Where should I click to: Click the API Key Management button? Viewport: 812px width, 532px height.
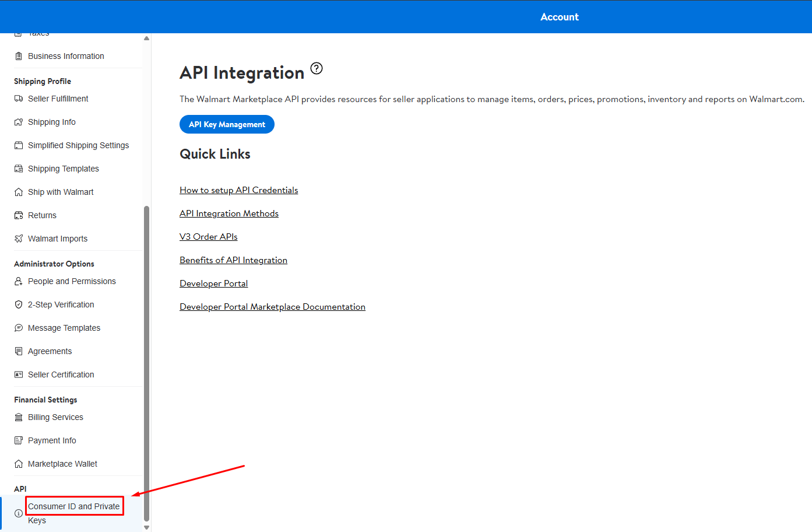[227, 124]
